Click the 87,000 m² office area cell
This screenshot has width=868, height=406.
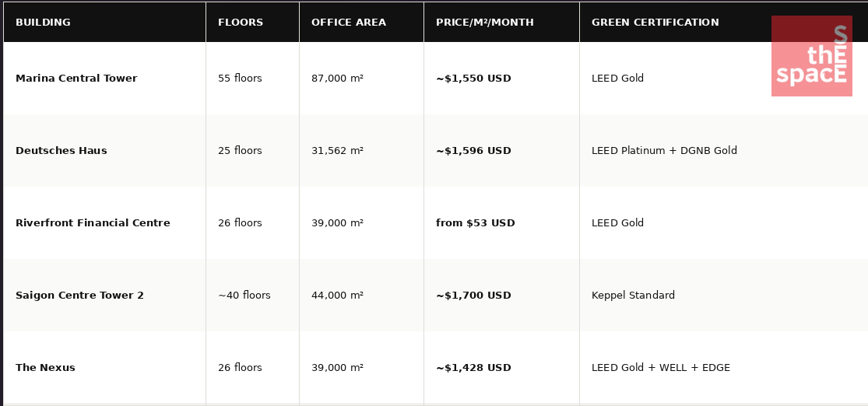(337, 79)
